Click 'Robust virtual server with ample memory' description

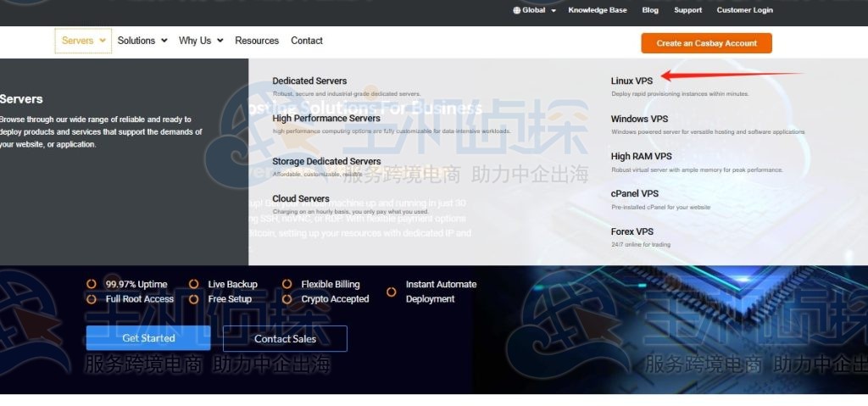pyautogui.click(x=697, y=170)
